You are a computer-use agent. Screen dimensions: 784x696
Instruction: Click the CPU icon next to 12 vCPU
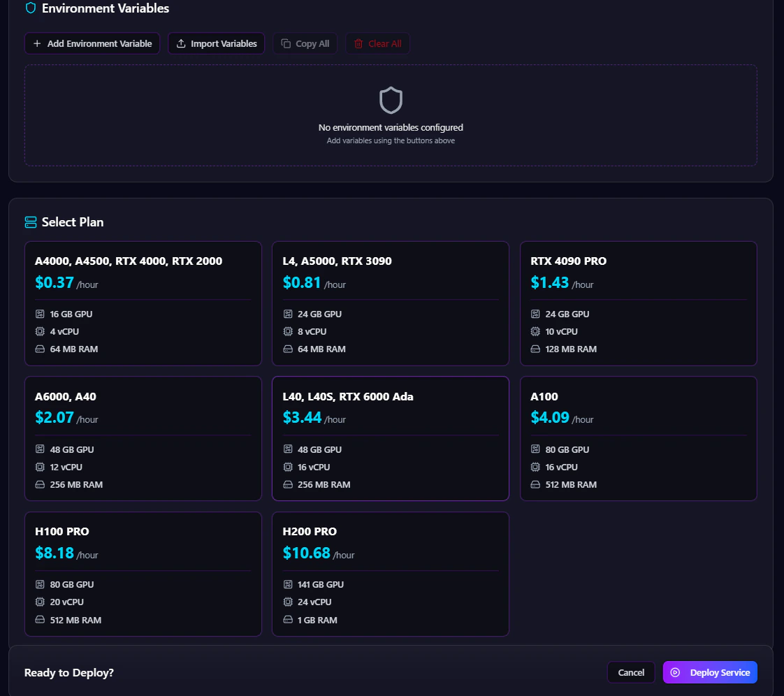pyautogui.click(x=40, y=467)
